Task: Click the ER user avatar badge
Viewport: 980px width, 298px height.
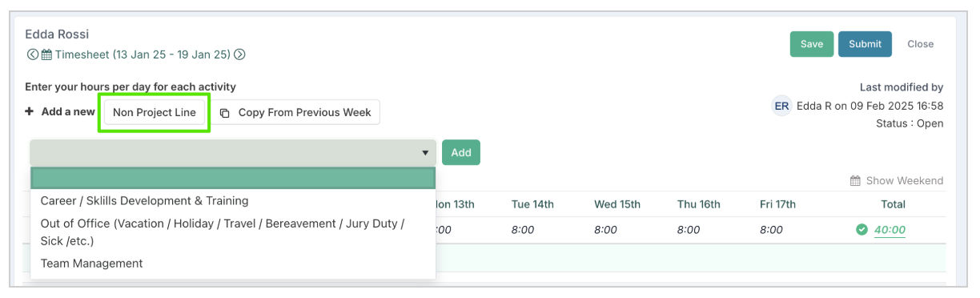Action: (781, 106)
